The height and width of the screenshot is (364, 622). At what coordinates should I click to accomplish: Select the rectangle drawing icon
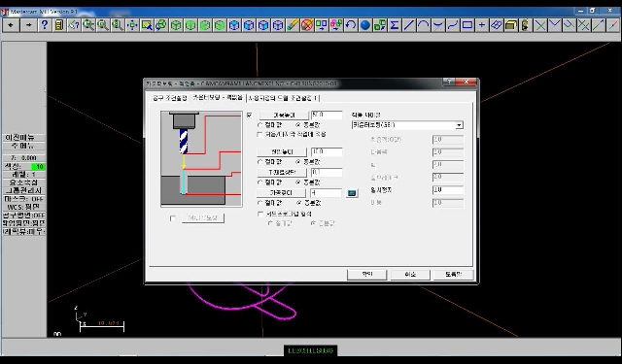tap(466, 25)
